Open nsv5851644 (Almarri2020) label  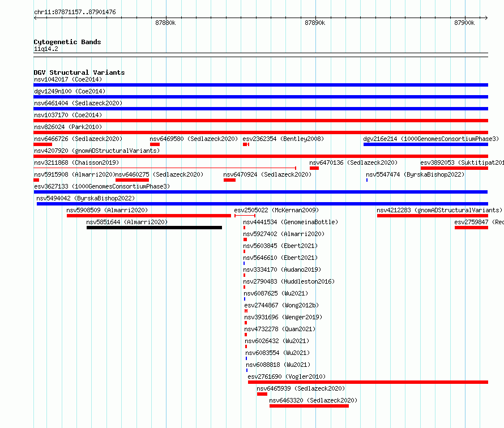click(x=127, y=222)
